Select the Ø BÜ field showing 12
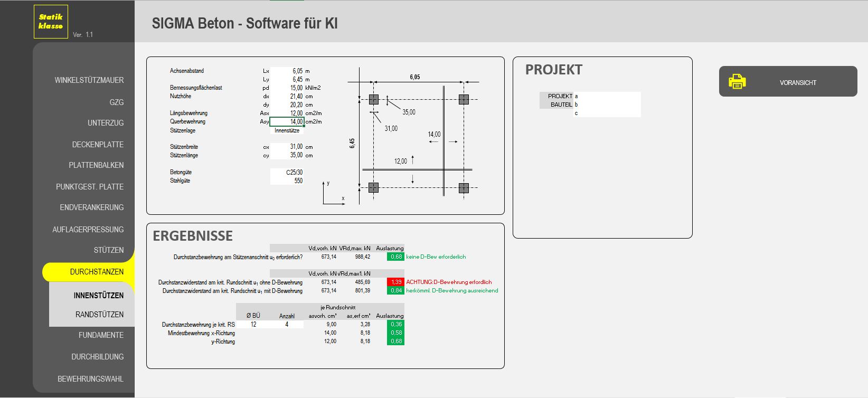Screen dimensions: 868x398 [253, 325]
